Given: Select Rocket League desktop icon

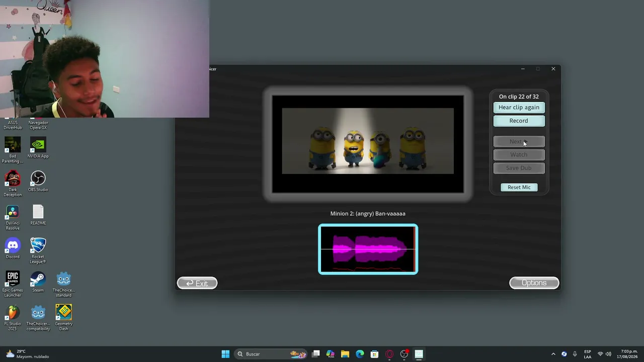Looking at the screenshot, I should pyautogui.click(x=38, y=250).
